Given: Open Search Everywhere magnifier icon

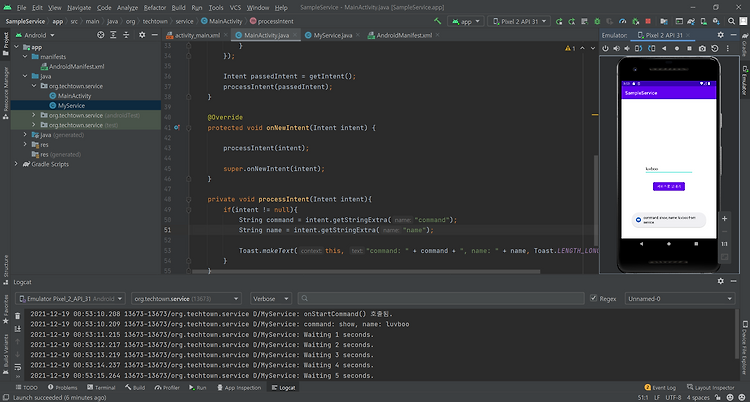Looking at the screenshot, I should pos(731,22).
